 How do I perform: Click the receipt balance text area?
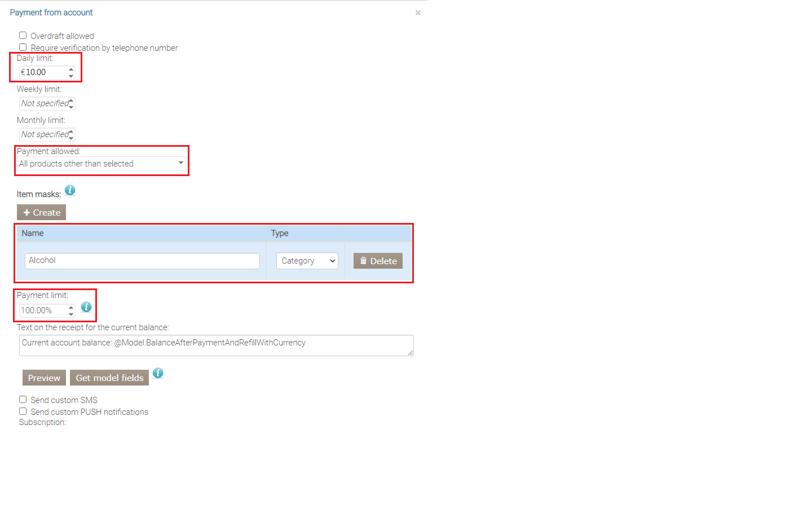pyautogui.click(x=216, y=345)
